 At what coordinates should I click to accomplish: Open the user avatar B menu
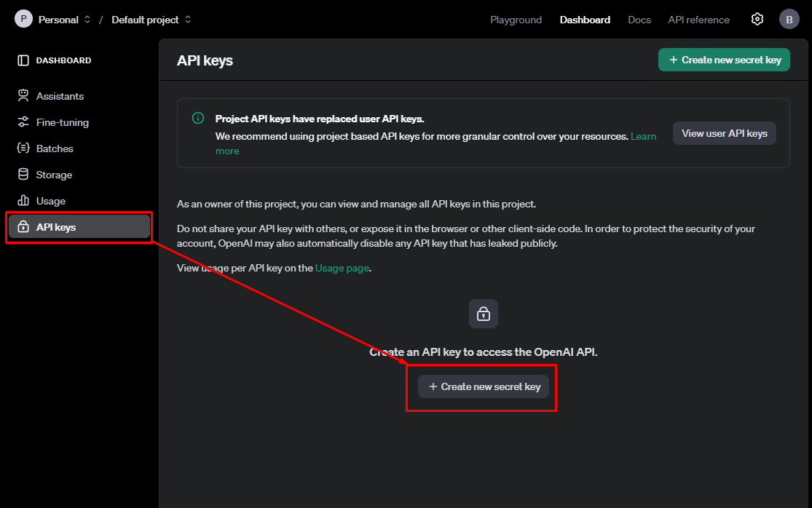(x=789, y=19)
